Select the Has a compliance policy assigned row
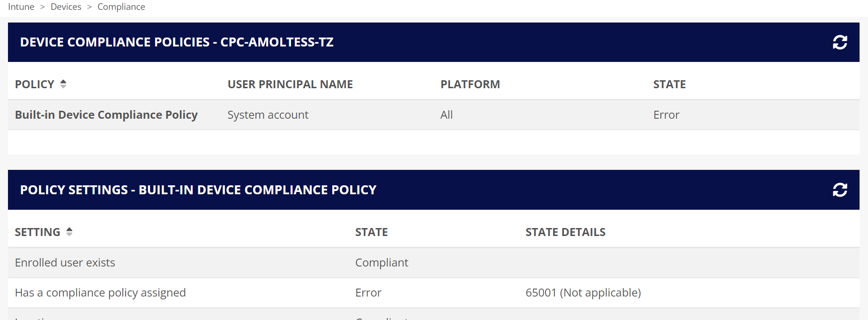This screenshot has height=320, width=868. click(x=100, y=293)
